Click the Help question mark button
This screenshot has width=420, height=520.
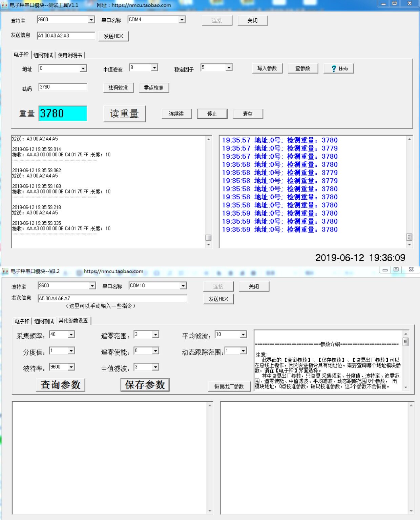(338, 68)
